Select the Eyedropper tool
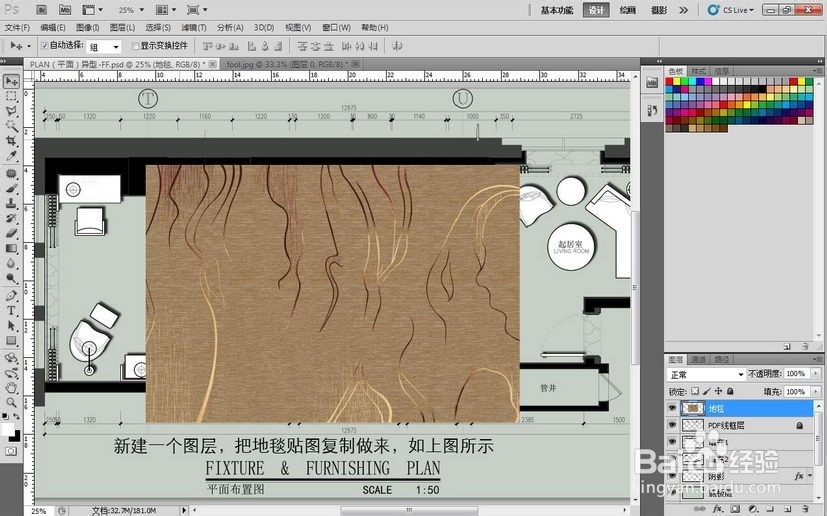Viewport: 827px width, 516px height. 11,157
